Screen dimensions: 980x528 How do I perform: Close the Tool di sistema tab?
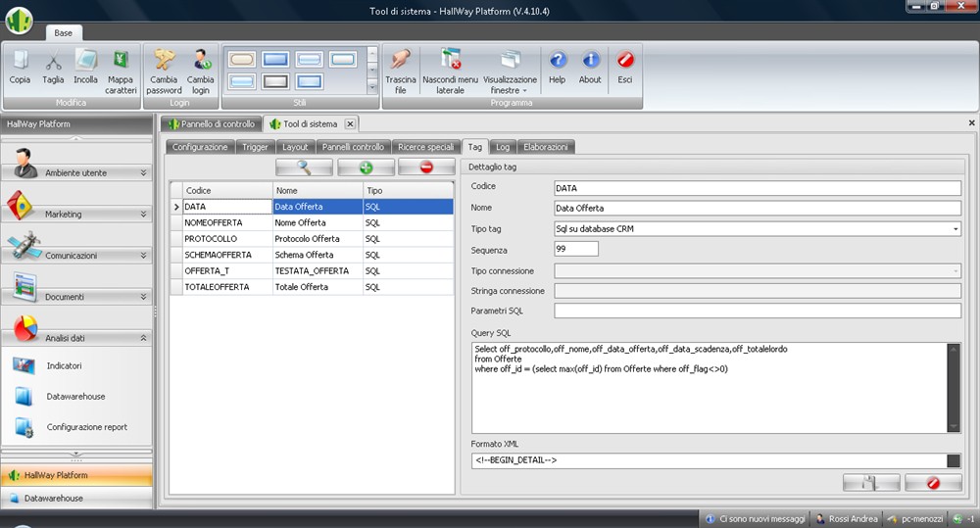pos(350,123)
